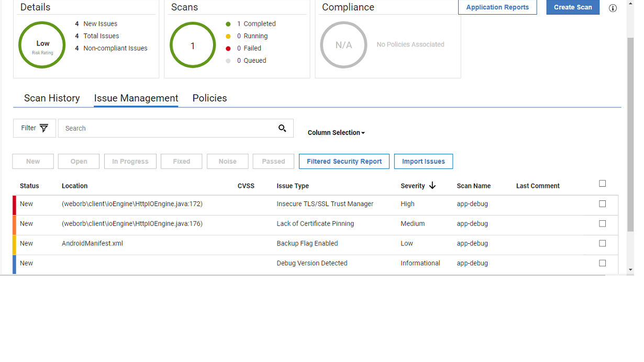Expand the Column Selection dropdown

tap(336, 133)
